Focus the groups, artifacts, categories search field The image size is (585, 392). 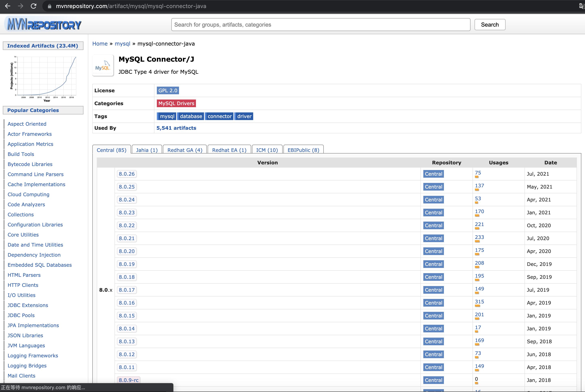pos(321,25)
